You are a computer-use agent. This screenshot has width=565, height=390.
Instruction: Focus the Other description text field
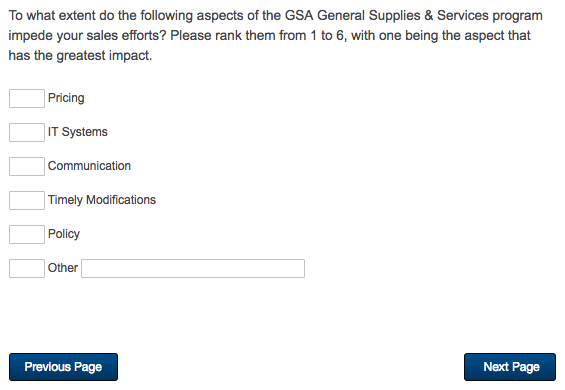click(193, 268)
